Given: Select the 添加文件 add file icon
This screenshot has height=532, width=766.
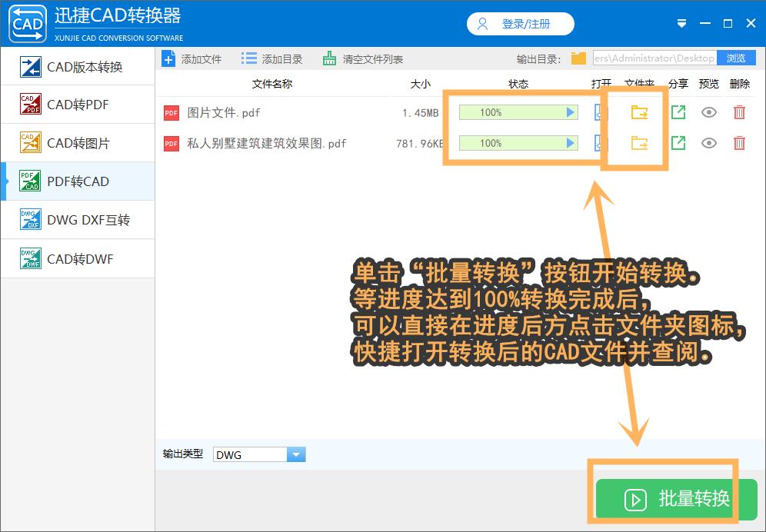Looking at the screenshot, I should 168,58.
